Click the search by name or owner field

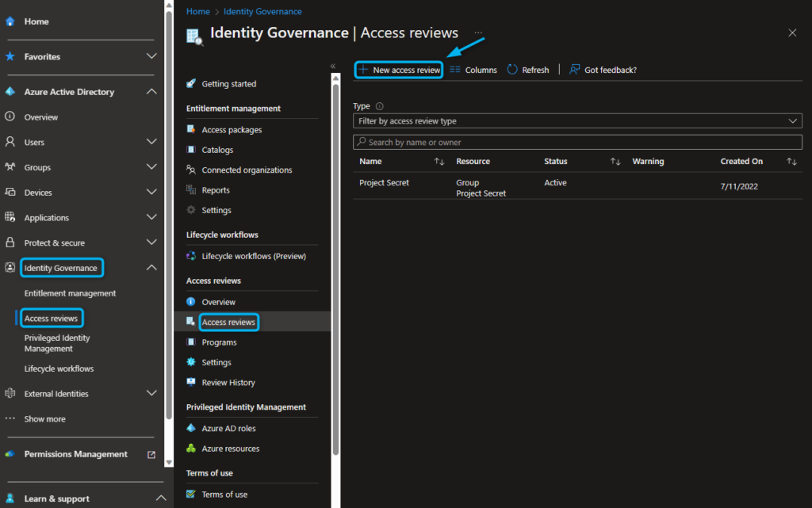tap(577, 143)
